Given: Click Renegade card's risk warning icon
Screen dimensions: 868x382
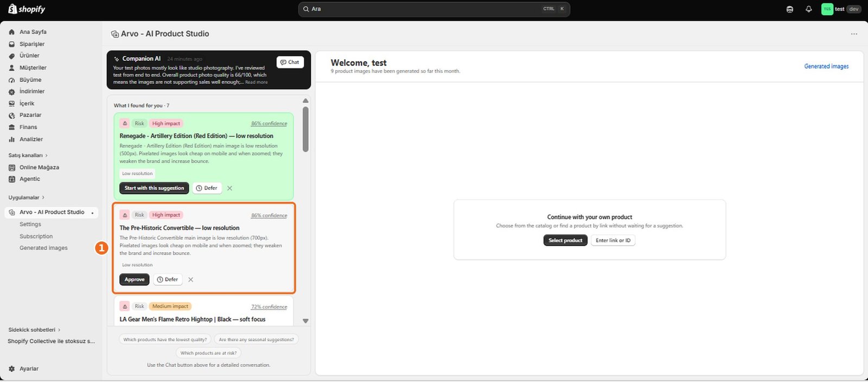Looking at the screenshot, I should [125, 124].
